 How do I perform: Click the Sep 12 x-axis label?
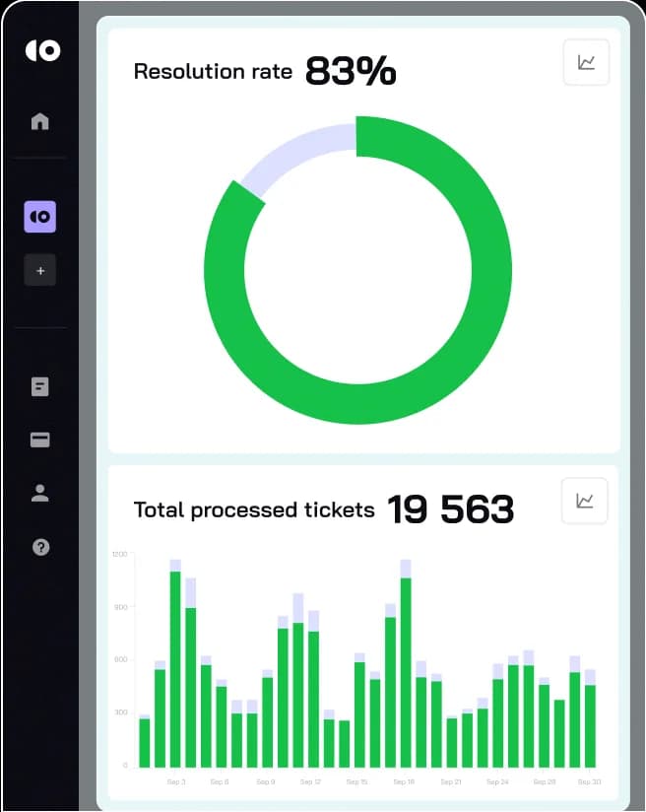[310, 781]
